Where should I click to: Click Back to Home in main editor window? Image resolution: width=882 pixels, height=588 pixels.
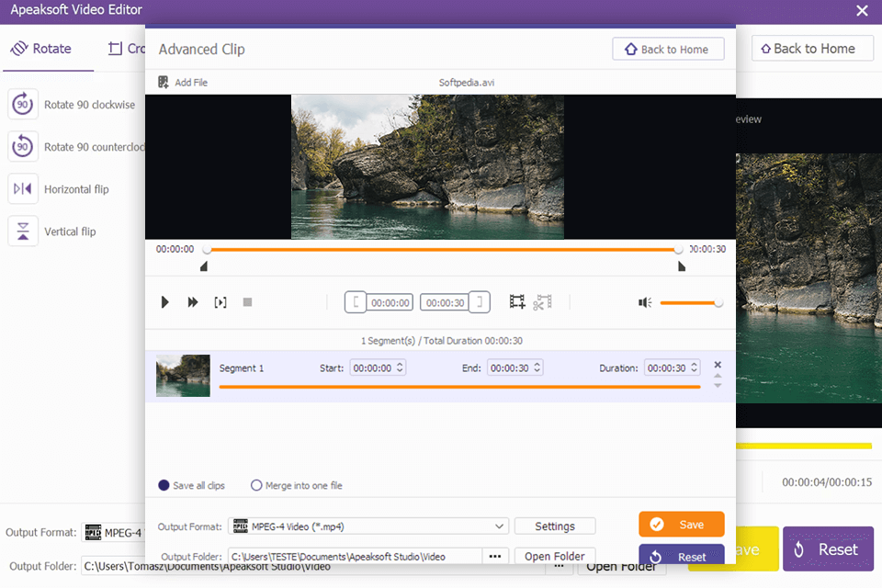pyautogui.click(x=811, y=49)
